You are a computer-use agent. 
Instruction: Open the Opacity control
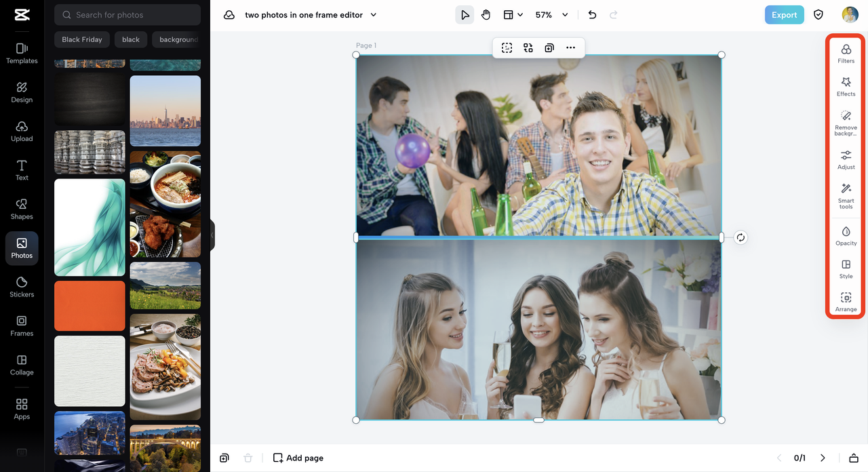846,236
